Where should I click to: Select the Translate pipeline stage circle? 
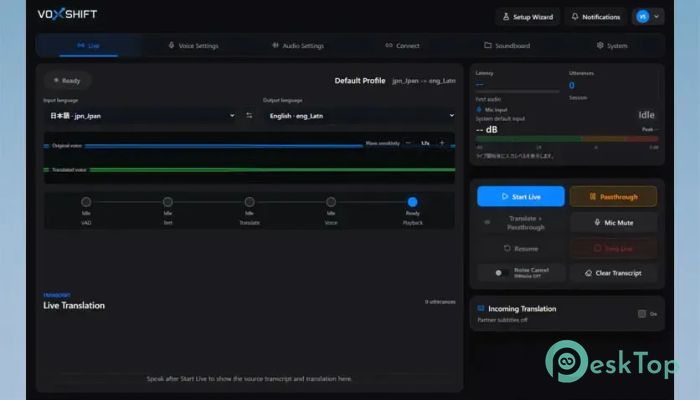pos(250,202)
